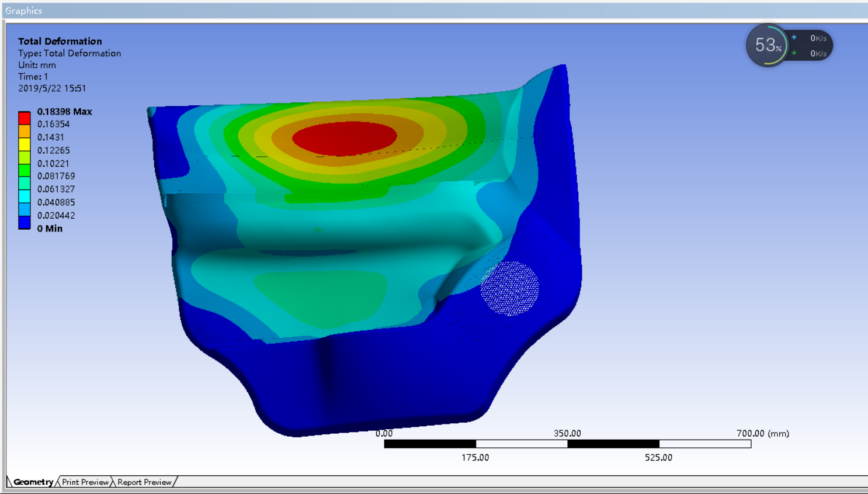Click the upload '0K/s' speed readout
Viewport: 868px width, 494px height.
(x=818, y=38)
